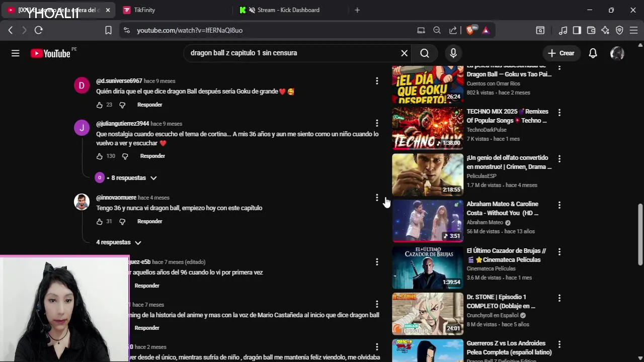Open El Último Cazador de Brujas thumbnail
The width and height of the screenshot is (644, 362).
(x=428, y=267)
